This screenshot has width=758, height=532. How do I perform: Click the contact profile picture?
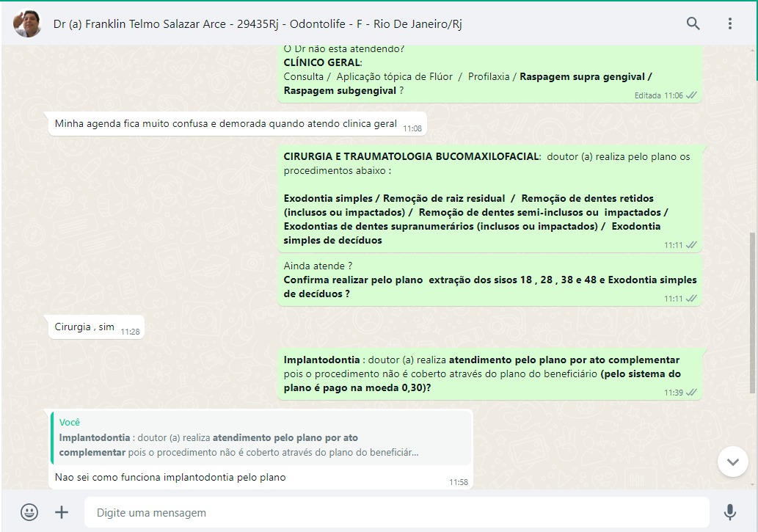(x=27, y=23)
